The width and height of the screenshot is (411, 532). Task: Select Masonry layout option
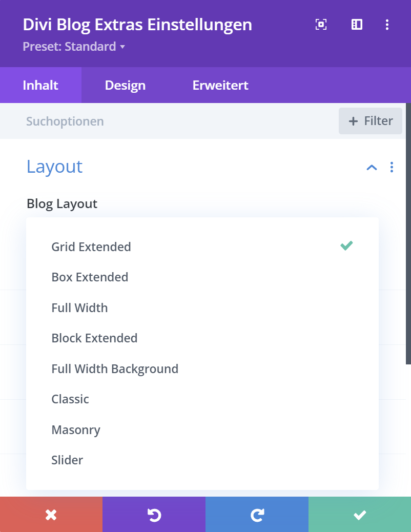[76, 429]
